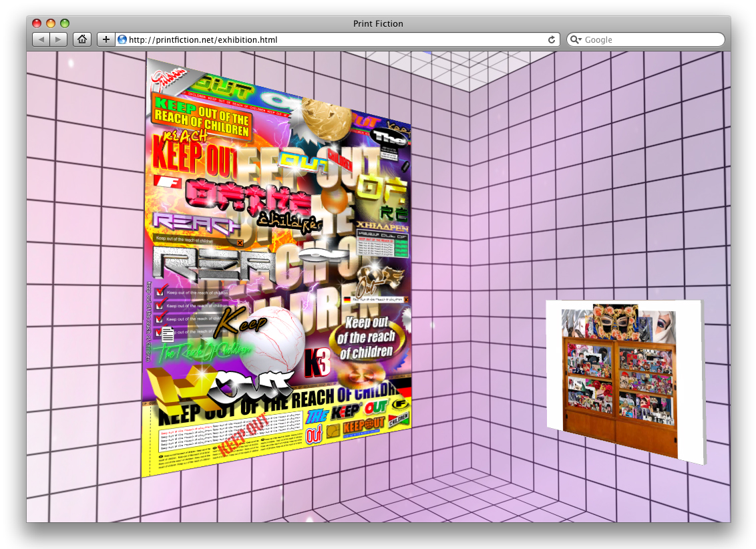Reload the page with the refresh icon

(x=552, y=39)
